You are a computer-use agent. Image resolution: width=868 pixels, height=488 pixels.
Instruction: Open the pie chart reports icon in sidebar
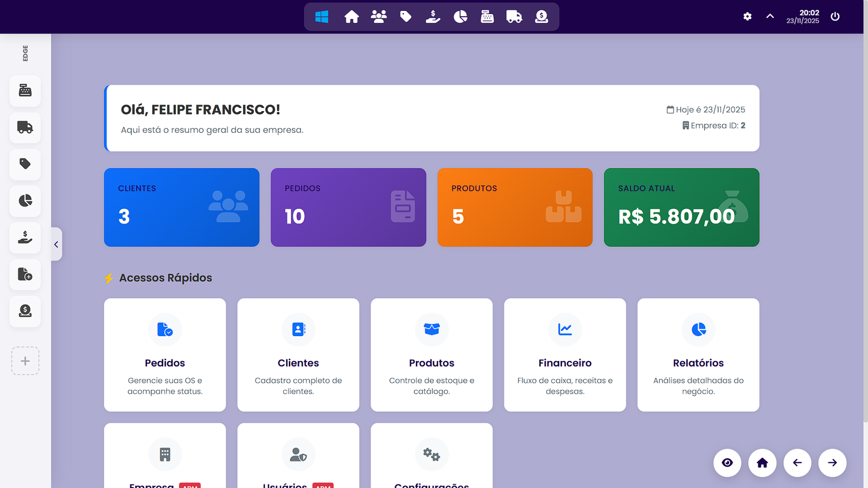pos(25,201)
